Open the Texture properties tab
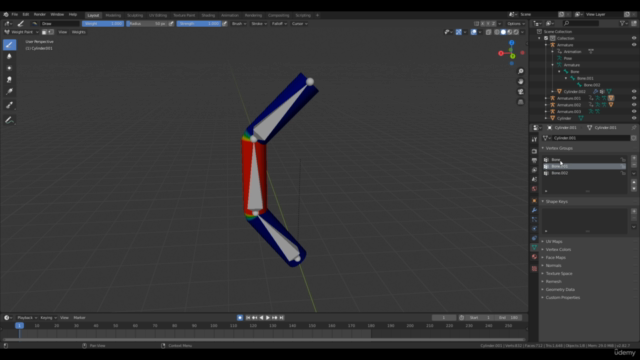Screen dimensions: 640x360 click(x=534, y=269)
